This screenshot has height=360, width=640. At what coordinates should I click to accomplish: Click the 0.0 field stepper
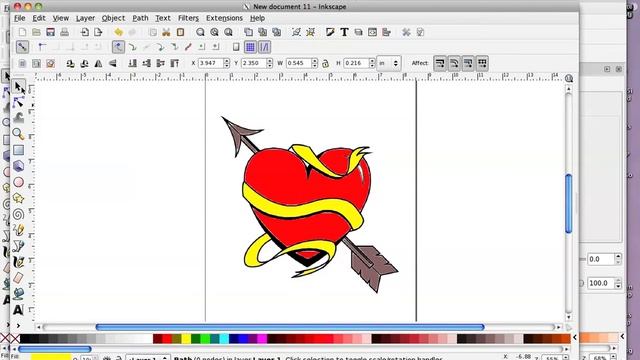coord(618,259)
